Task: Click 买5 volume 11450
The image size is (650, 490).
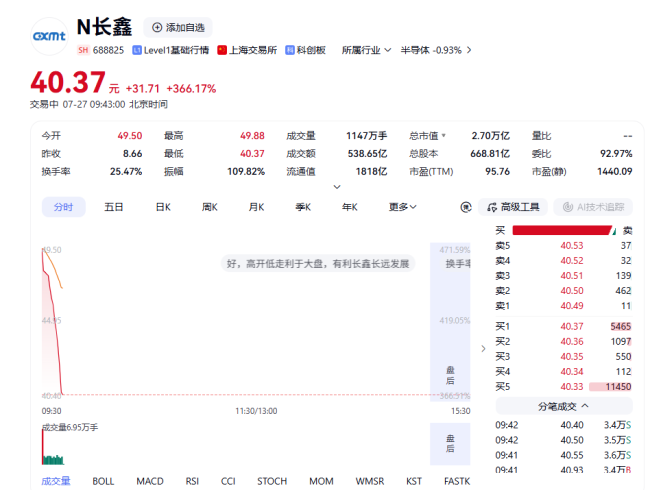Action: (618, 387)
